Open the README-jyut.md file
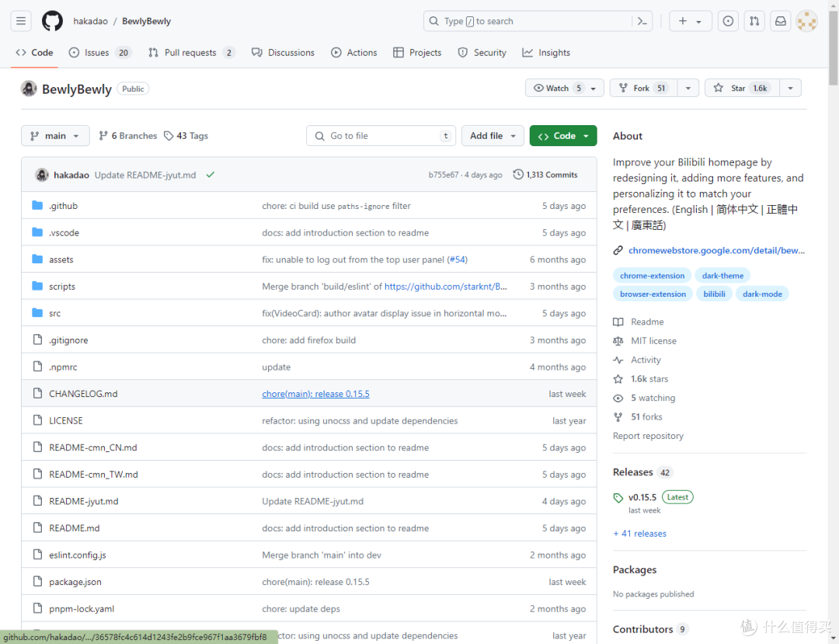This screenshot has width=839, height=644. [x=83, y=502]
